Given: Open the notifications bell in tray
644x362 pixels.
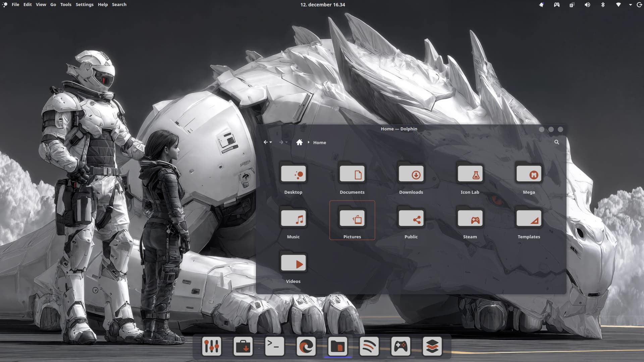Looking at the screenshot, I should coord(541,5).
